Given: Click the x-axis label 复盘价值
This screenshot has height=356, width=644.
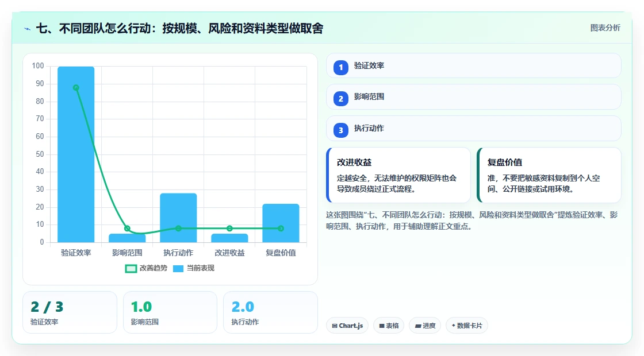Looking at the screenshot, I should (x=281, y=253).
